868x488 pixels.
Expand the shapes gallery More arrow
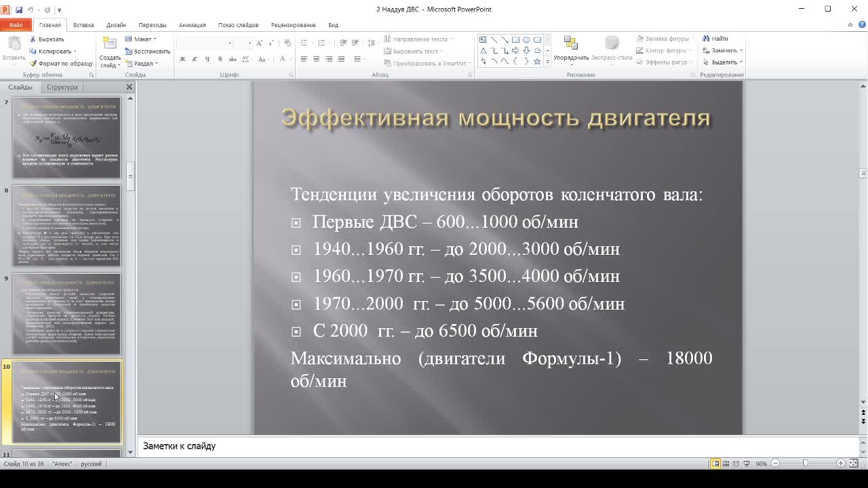547,62
